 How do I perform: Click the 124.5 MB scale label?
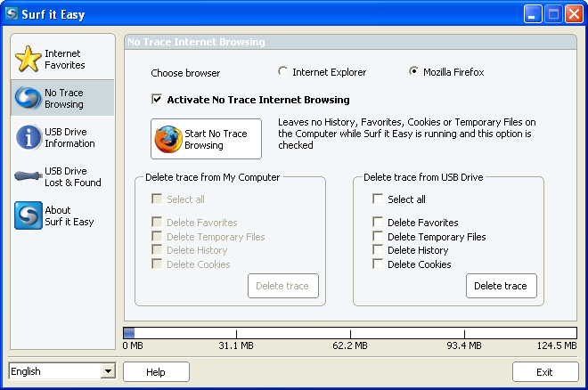coord(557,345)
